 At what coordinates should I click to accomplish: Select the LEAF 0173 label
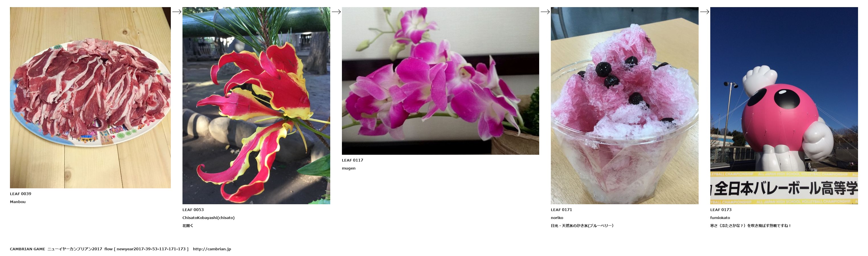(x=721, y=210)
